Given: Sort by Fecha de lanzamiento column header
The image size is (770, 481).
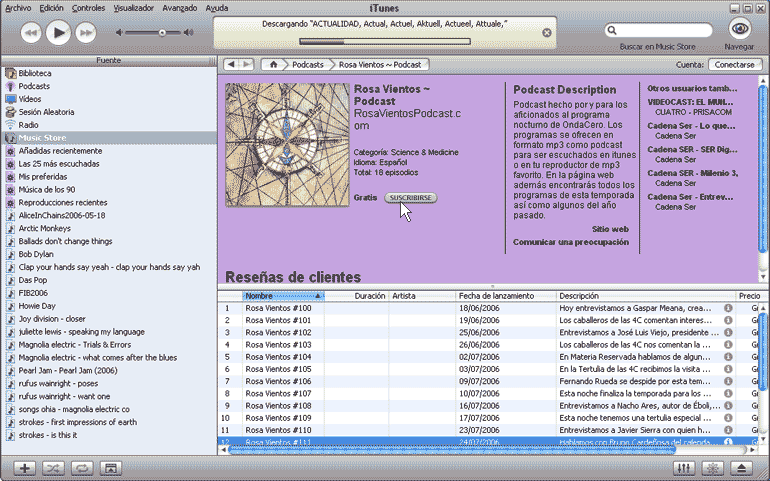Looking at the screenshot, I should [505, 296].
